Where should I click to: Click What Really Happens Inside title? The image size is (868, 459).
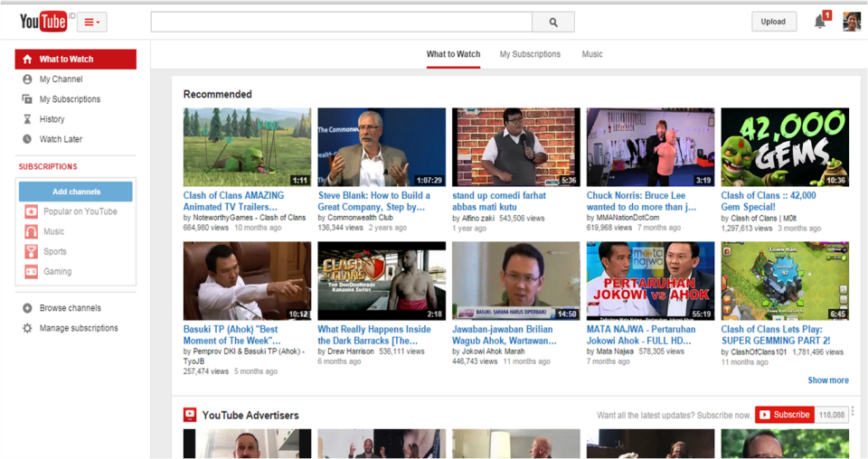(374, 335)
